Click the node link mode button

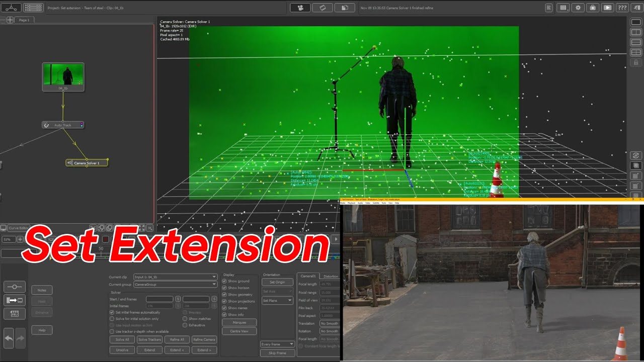click(15, 287)
